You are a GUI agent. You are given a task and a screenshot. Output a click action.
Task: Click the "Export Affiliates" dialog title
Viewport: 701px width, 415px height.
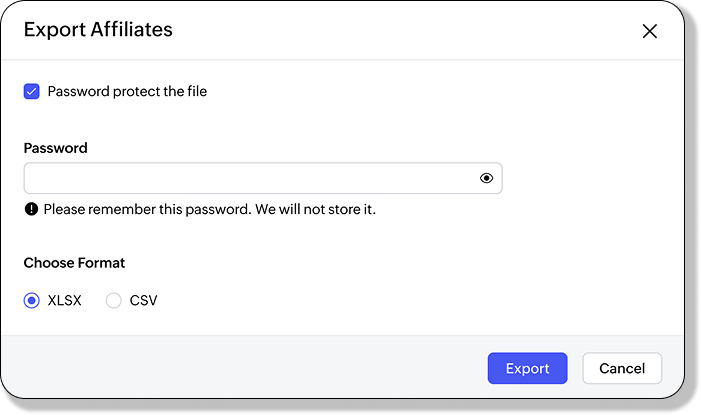pos(98,30)
